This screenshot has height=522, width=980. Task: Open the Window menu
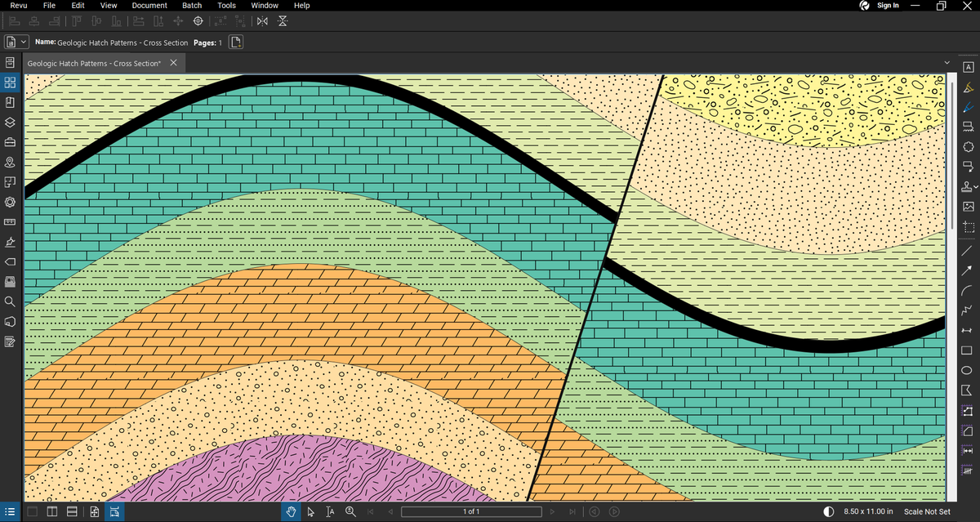[x=265, y=6]
